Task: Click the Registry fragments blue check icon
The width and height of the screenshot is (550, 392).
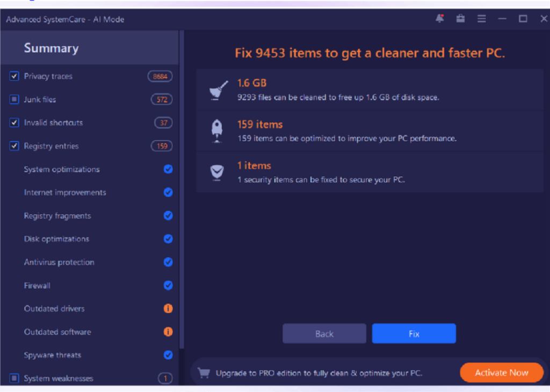Action: click(168, 216)
